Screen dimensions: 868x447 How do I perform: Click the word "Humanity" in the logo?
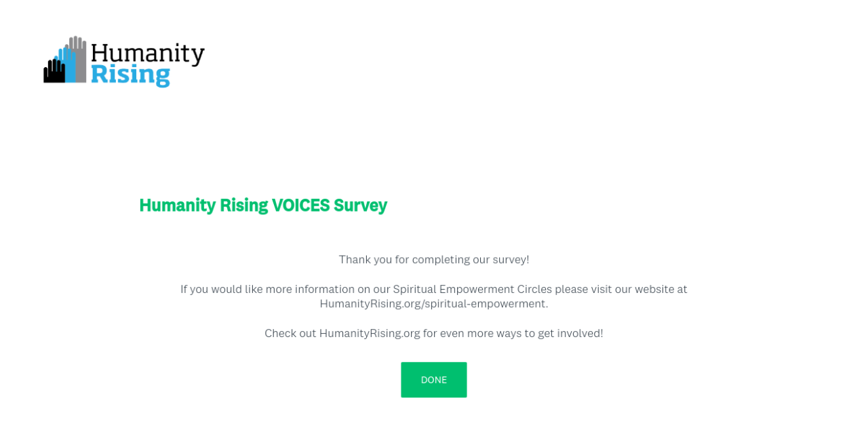tap(147, 53)
